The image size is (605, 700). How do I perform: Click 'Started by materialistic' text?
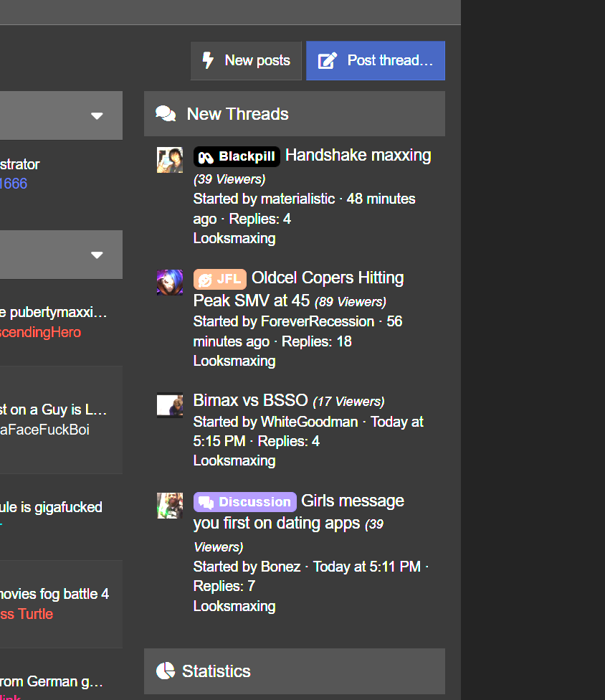(264, 199)
